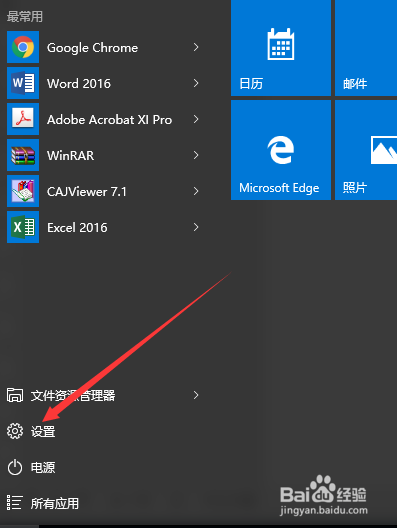Click the Power symbol icon
This screenshot has width=397, height=528.
pyautogui.click(x=15, y=467)
